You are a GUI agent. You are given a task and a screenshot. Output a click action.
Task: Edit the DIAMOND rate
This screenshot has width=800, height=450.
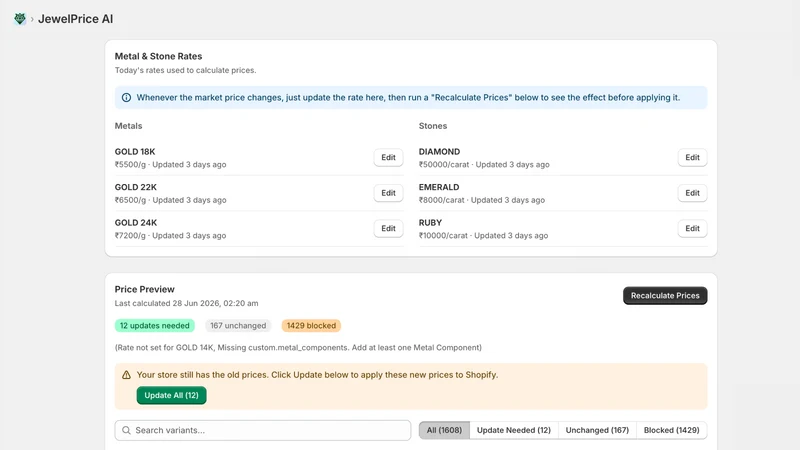tap(692, 158)
